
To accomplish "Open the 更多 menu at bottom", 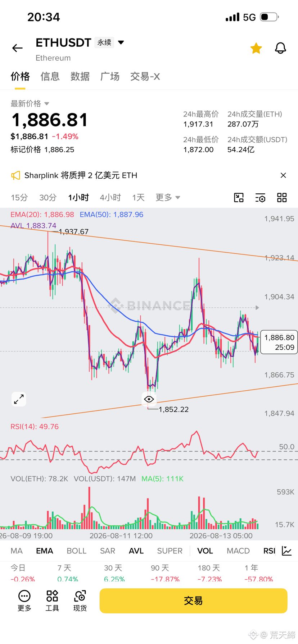I will point(24,601).
